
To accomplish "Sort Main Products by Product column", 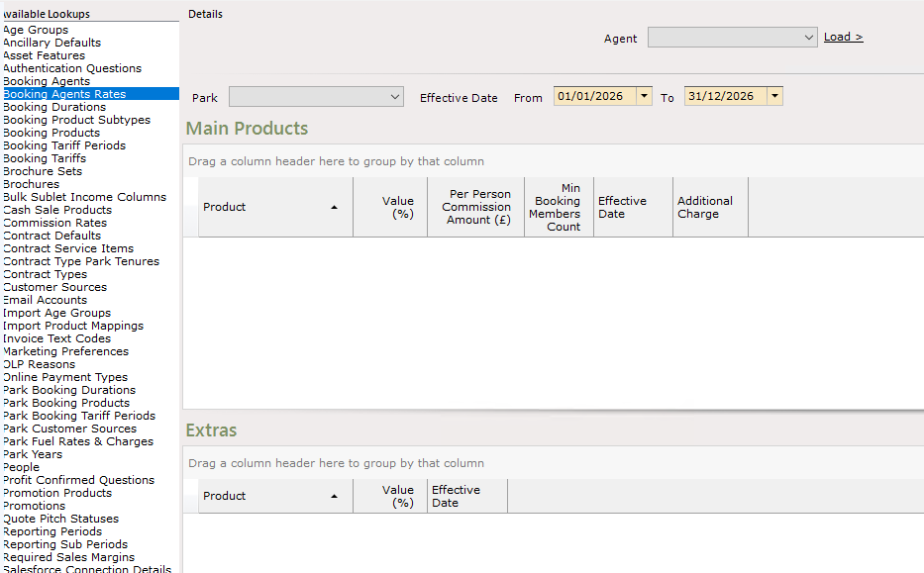I will [x=275, y=207].
